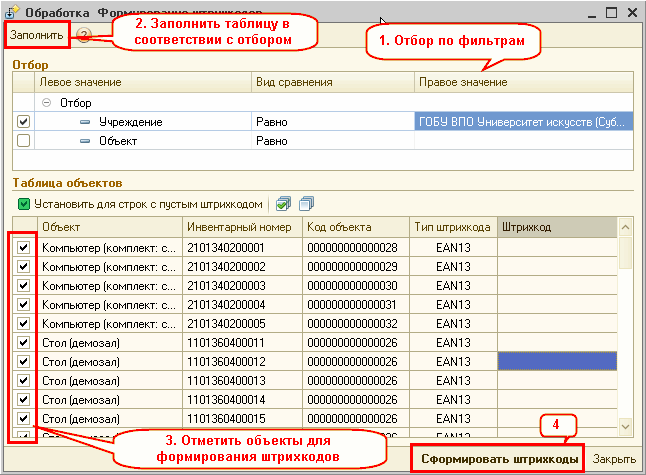Click the Check all rows icon
Viewport: 646px width, 475px height.
[x=283, y=204]
